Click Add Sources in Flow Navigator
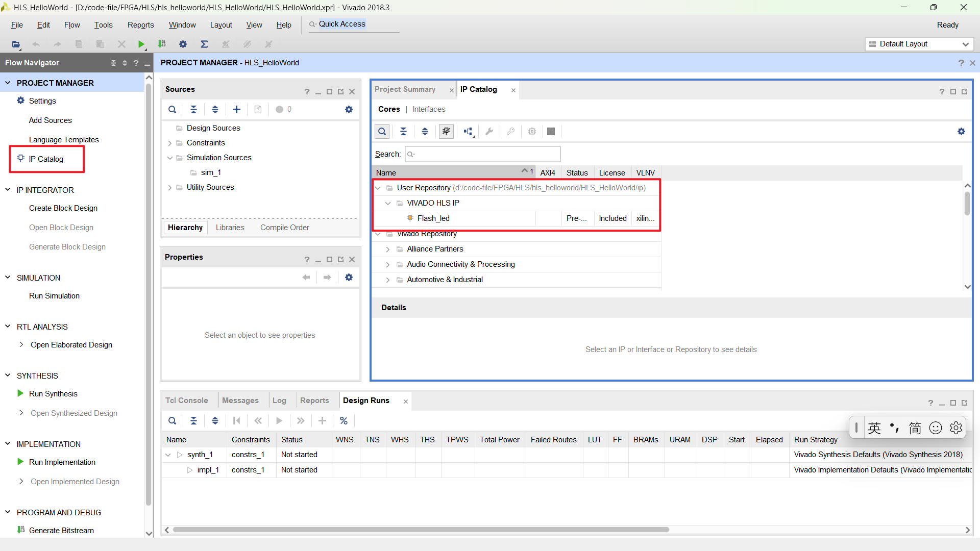 click(50, 120)
